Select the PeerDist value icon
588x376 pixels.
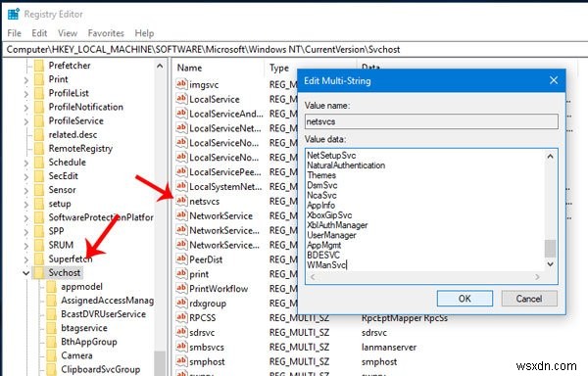(181, 259)
